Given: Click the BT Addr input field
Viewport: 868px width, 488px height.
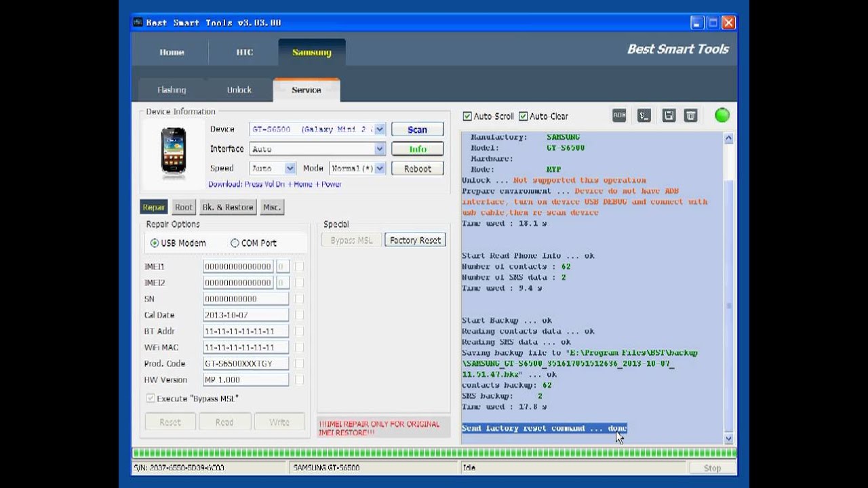Looking at the screenshot, I should pos(245,331).
